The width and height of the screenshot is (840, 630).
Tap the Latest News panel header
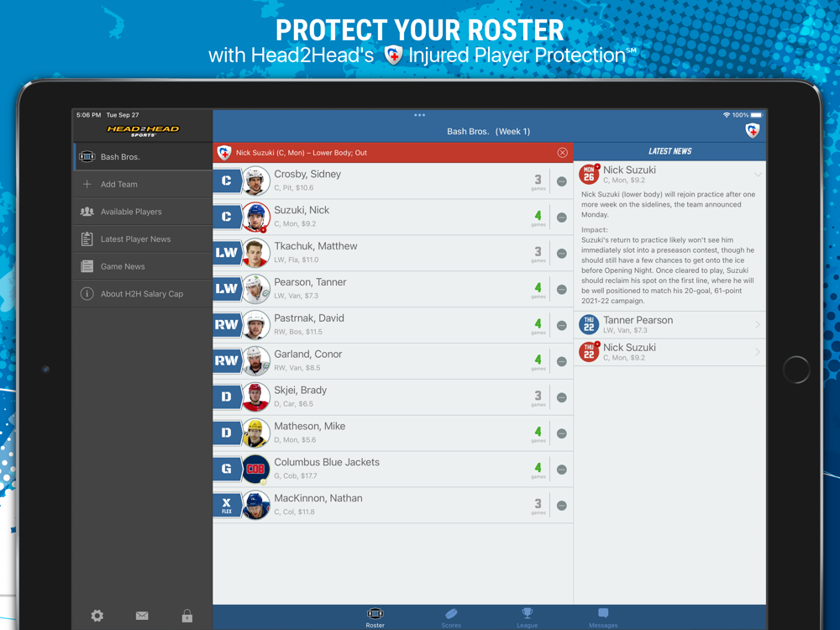669,151
